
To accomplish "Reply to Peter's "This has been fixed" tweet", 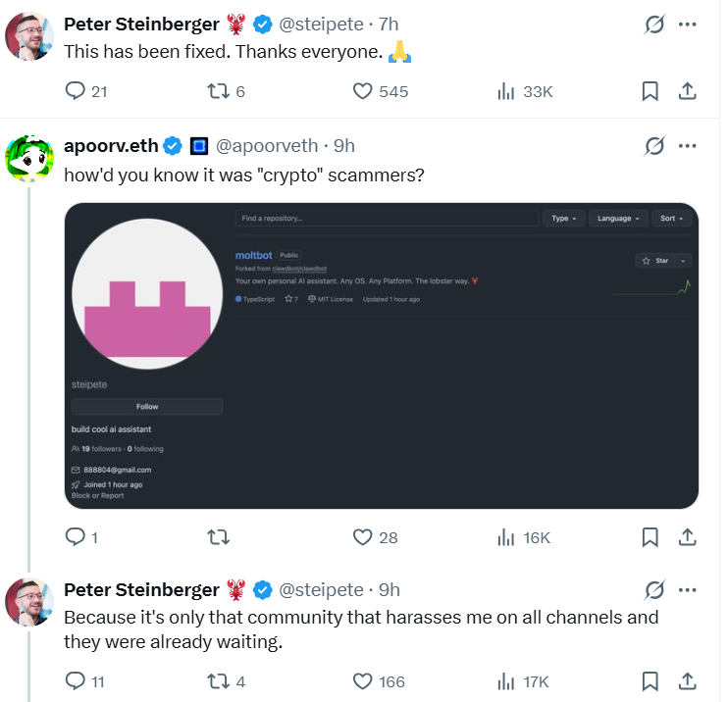I will (x=76, y=91).
